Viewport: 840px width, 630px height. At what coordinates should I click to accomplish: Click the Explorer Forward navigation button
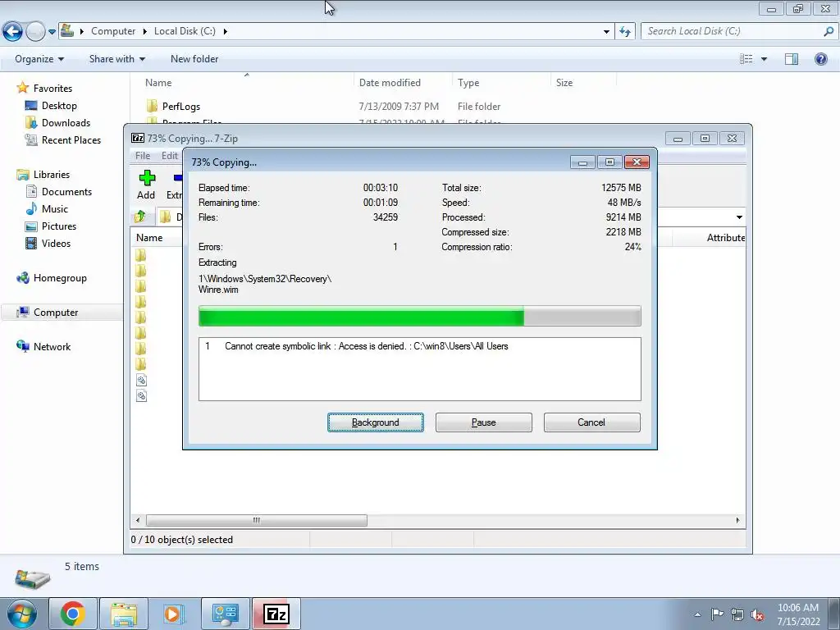click(35, 31)
